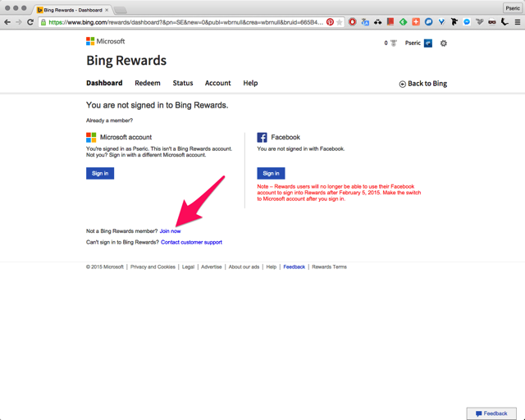Click the Microsoft logo in the header
The image size is (525, 420).
click(x=105, y=41)
